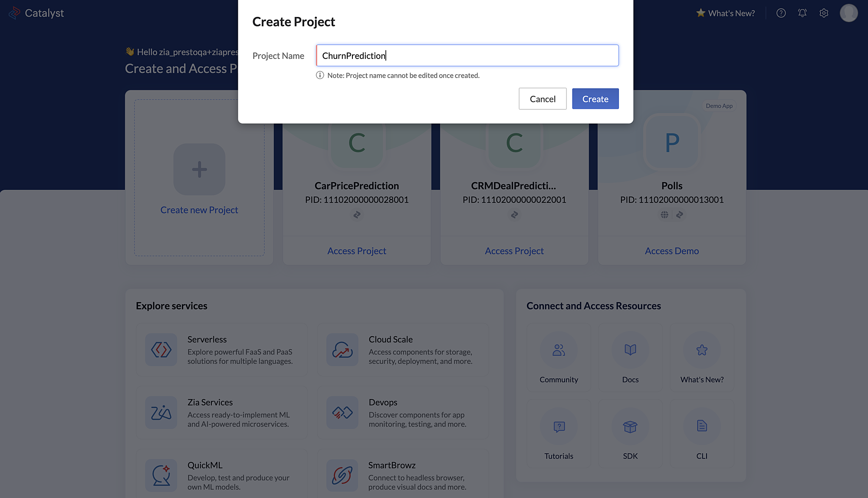Click Cancel to dismiss the dialog
The height and width of the screenshot is (498, 868).
(542, 98)
